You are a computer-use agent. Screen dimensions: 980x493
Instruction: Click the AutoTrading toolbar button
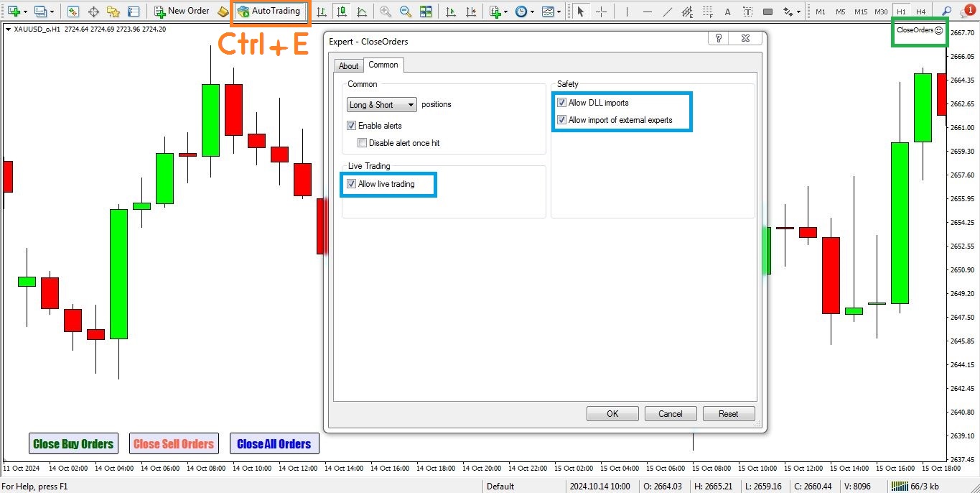[x=269, y=11]
